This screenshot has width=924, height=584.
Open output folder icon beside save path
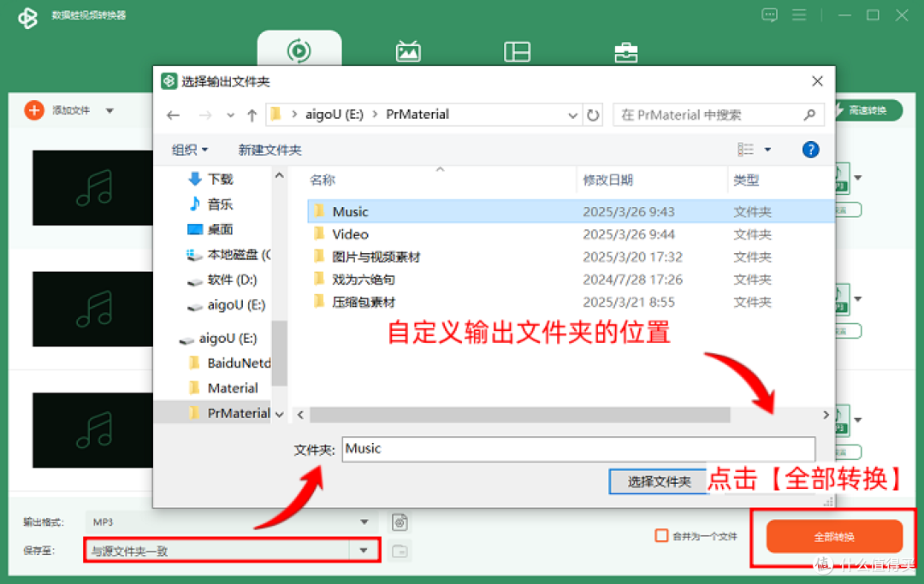[x=400, y=551]
